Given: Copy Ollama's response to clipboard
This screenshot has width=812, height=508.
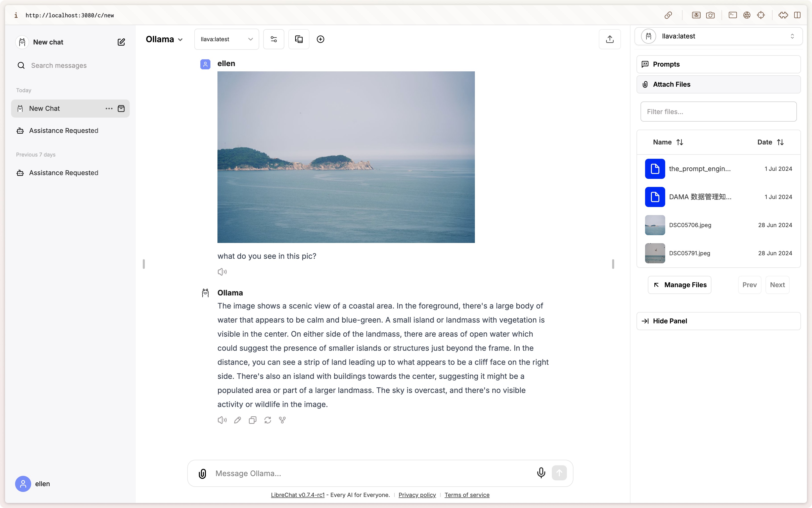Looking at the screenshot, I should point(252,420).
